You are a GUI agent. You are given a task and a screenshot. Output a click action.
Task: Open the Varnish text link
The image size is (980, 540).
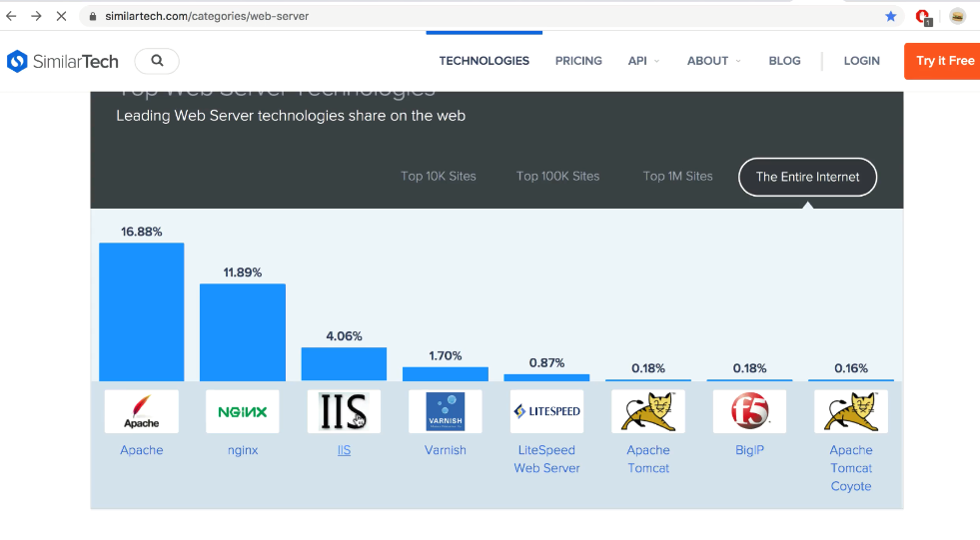click(x=445, y=450)
